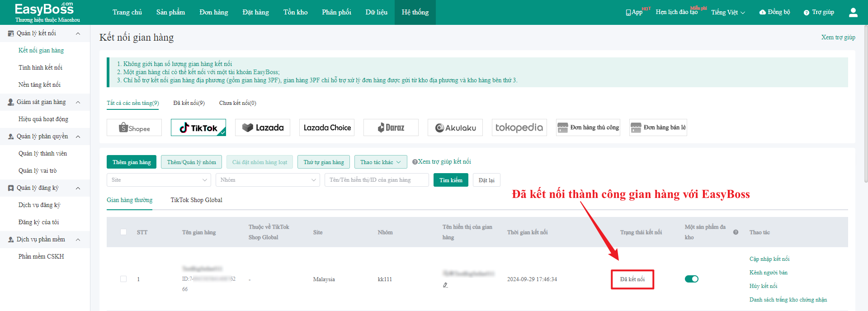This screenshot has width=868, height=311.
Task: Collapse the Quản lý đăng ký section chevron
Action: 78,188
